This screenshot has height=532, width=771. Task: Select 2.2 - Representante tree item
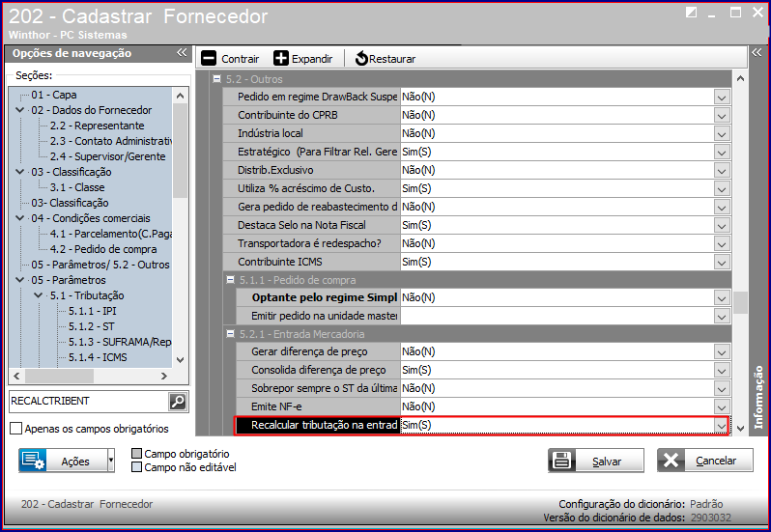pos(97,126)
